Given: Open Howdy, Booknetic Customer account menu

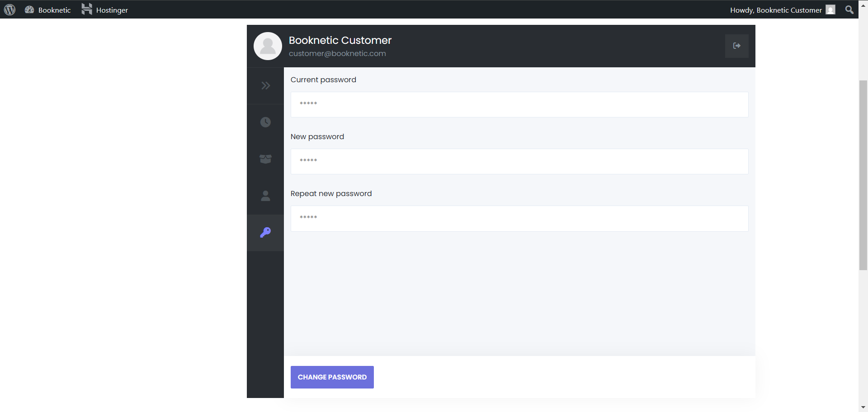Looking at the screenshot, I should tap(783, 10).
